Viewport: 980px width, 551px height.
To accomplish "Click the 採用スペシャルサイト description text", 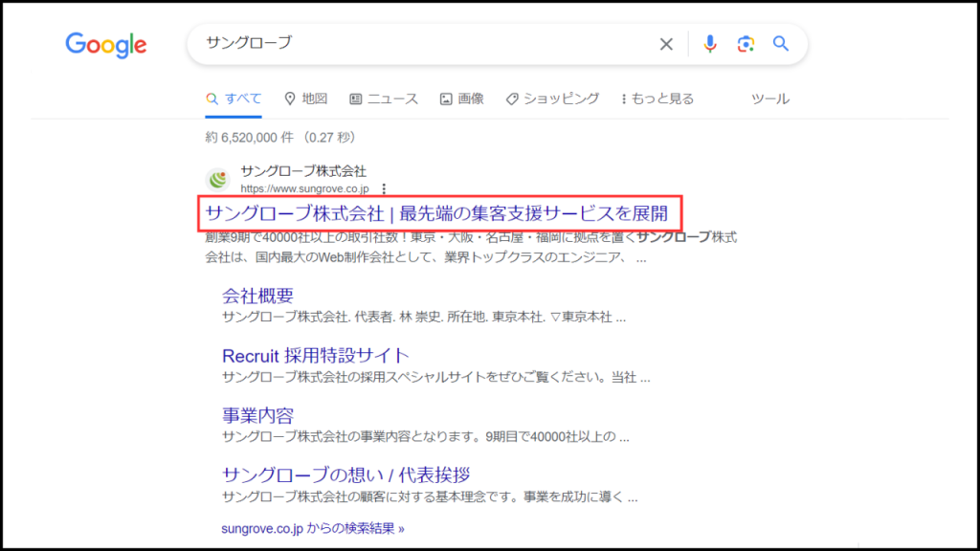I will pos(436,377).
